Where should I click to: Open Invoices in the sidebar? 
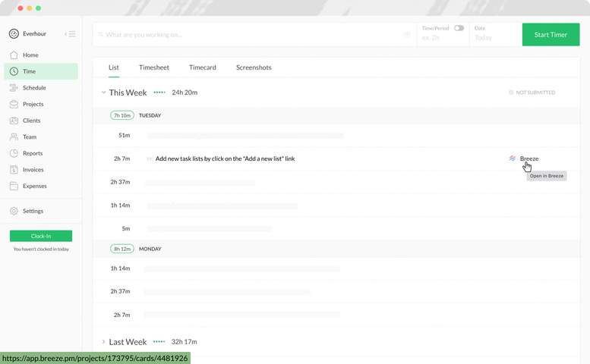(41, 170)
